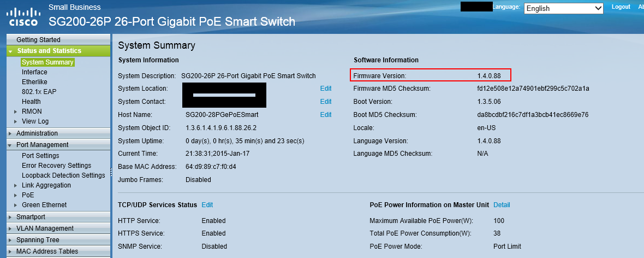This screenshot has width=644, height=258.
Task: Expand the Administration section
Action: (x=58, y=133)
